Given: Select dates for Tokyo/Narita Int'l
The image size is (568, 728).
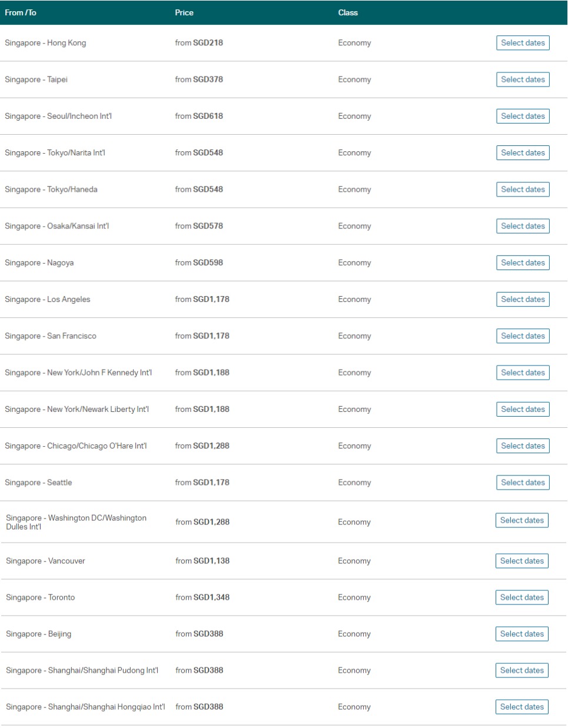Looking at the screenshot, I should pyautogui.click(x=523, y=152).
